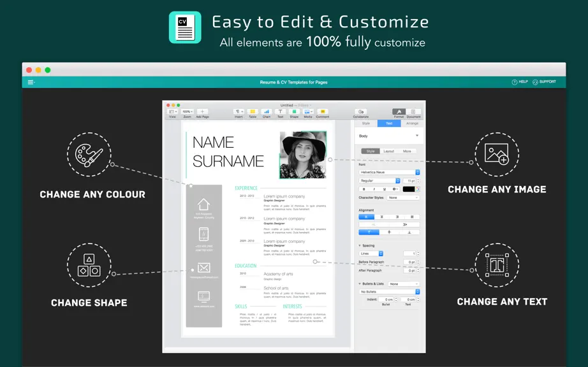
Task: Click the NAME SURNAME heading text
Action: click(228, 152)
